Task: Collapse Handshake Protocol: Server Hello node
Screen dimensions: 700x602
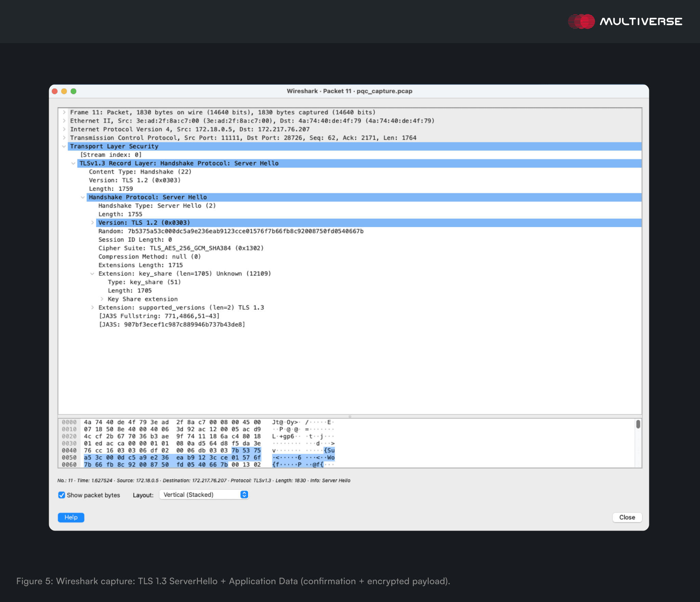Action: coord(83,197)
